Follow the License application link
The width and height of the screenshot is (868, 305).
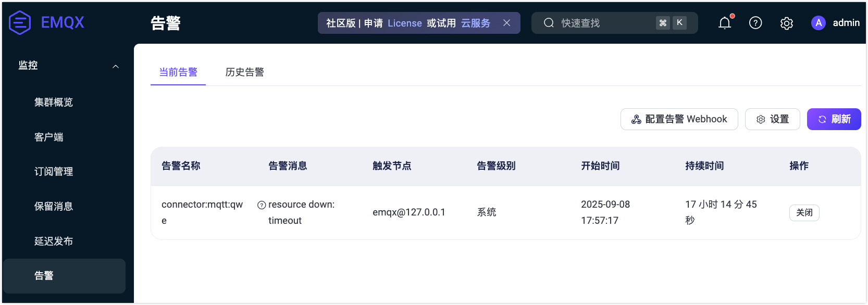(x=404, y=23)
